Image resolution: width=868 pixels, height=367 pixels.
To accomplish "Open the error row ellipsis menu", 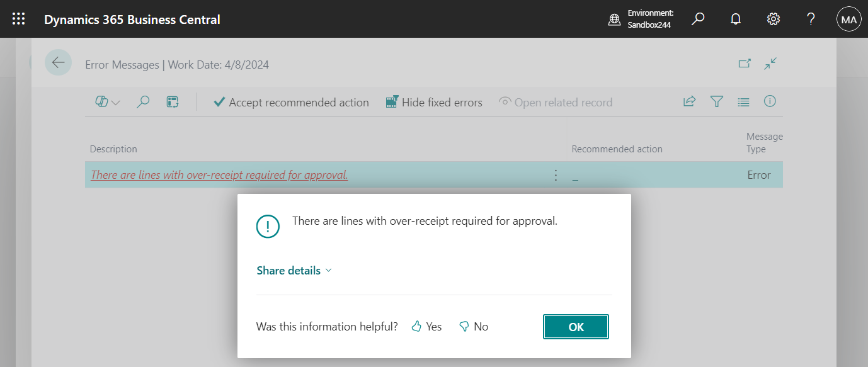I will point(556,175).
